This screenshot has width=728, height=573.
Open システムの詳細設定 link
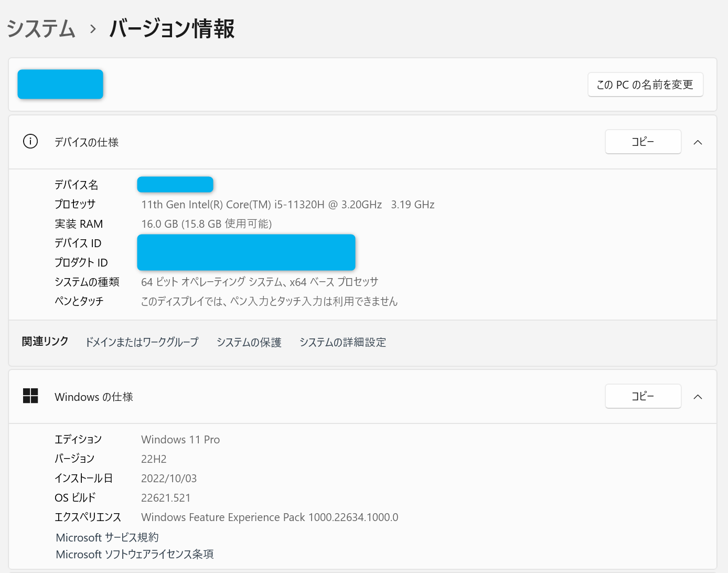point(342,342)
